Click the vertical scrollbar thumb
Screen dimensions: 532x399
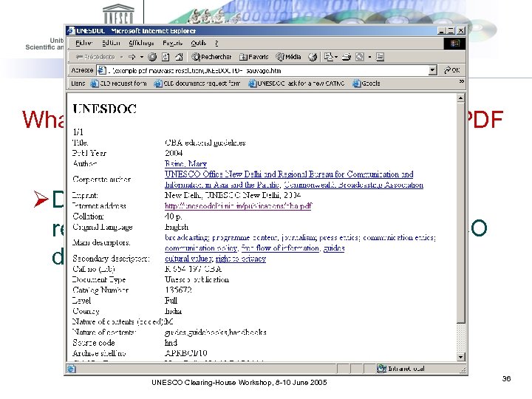[x=460, y=212]
